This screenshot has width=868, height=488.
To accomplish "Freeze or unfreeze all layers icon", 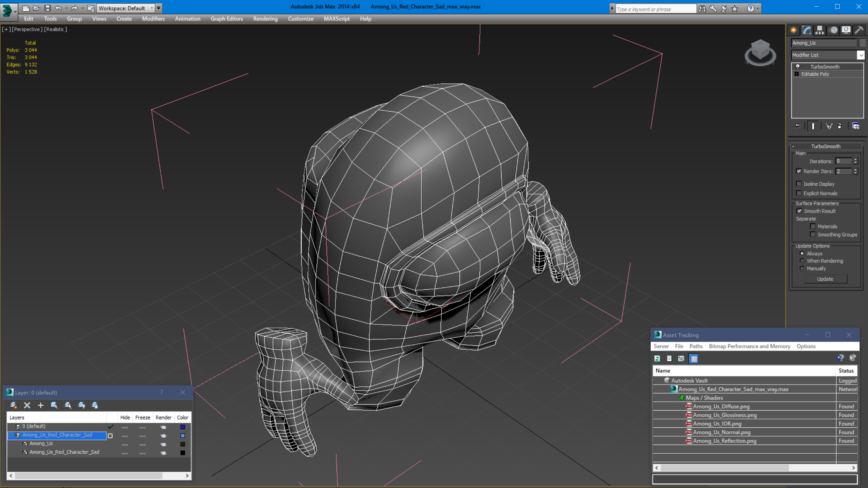I will click(x=95, y=405).
